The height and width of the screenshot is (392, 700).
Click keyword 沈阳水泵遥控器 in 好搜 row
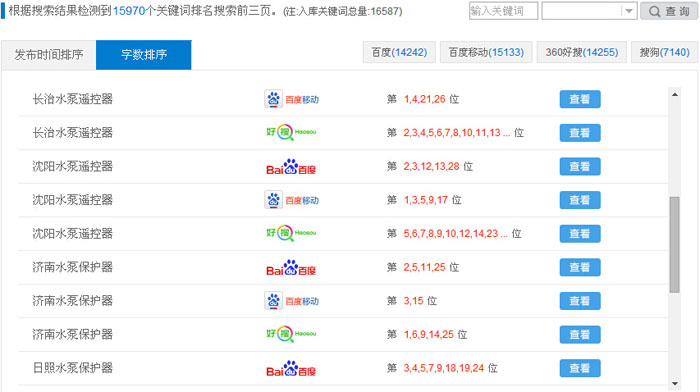click(x=72, y=234)
